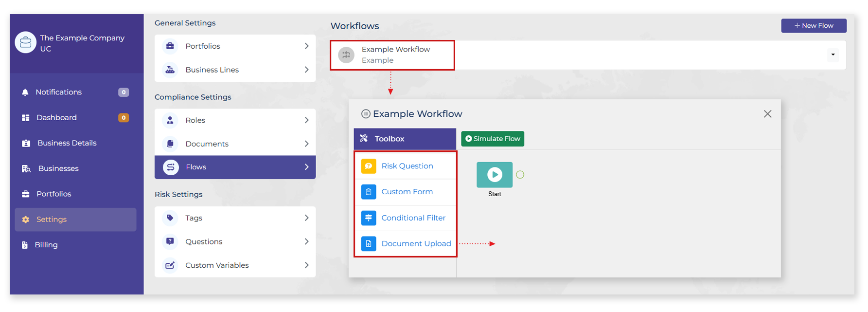
Task: Click the company briefcase logo icon
Action: coord(25,42)
